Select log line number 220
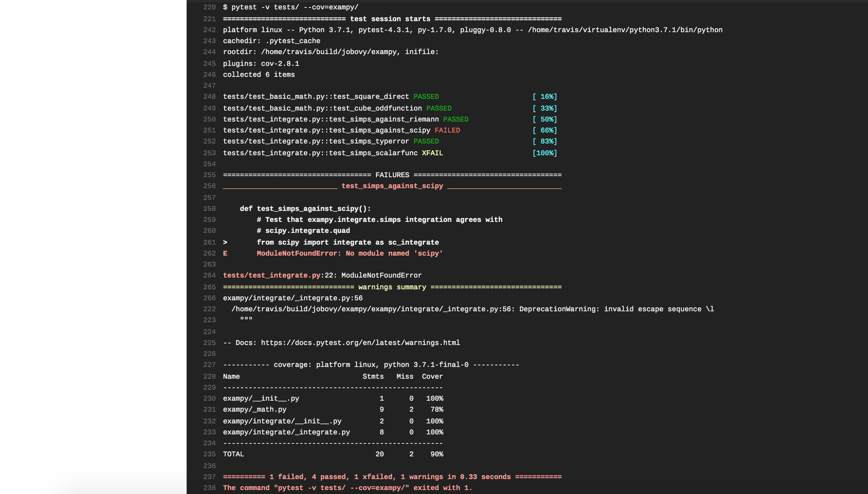This screenshot has width=868, height=494. 209,7
